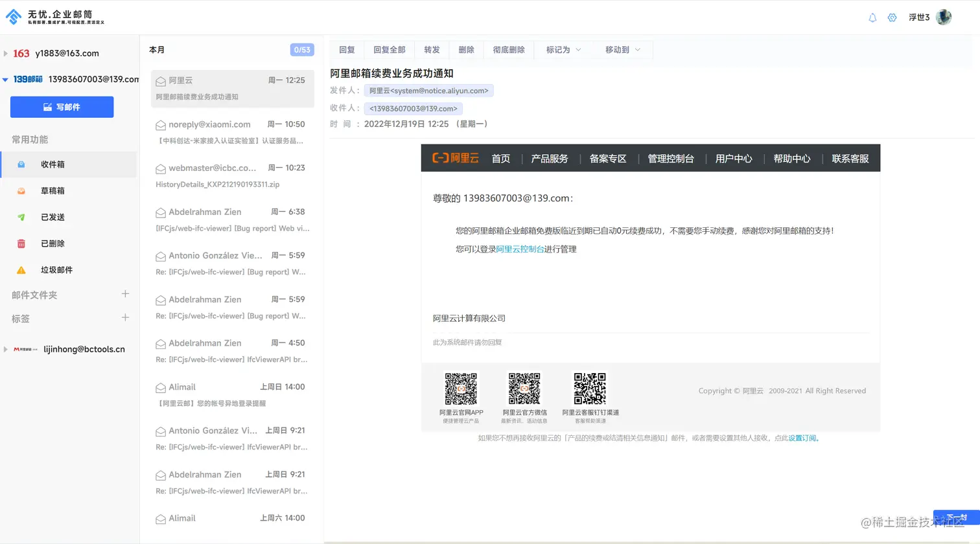Click recipient tag <13983607003@139.com>

coord(414,109)
